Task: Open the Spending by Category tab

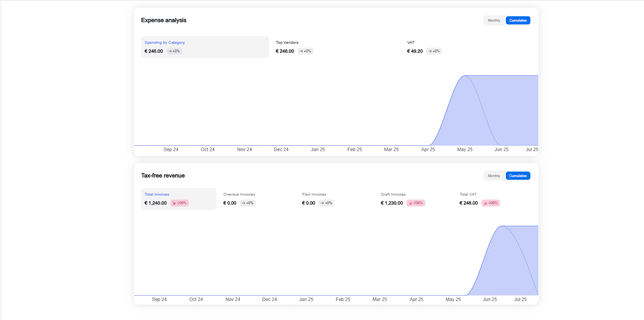Action: coord(204,47)
